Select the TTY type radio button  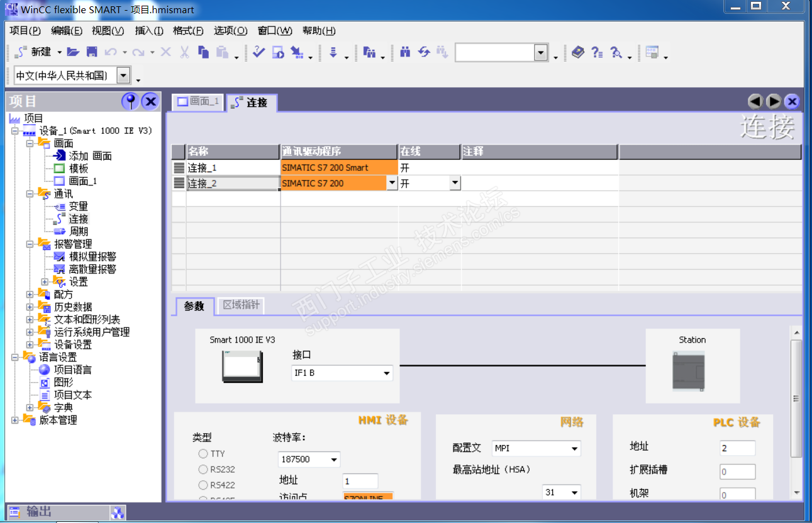(203, 453)
